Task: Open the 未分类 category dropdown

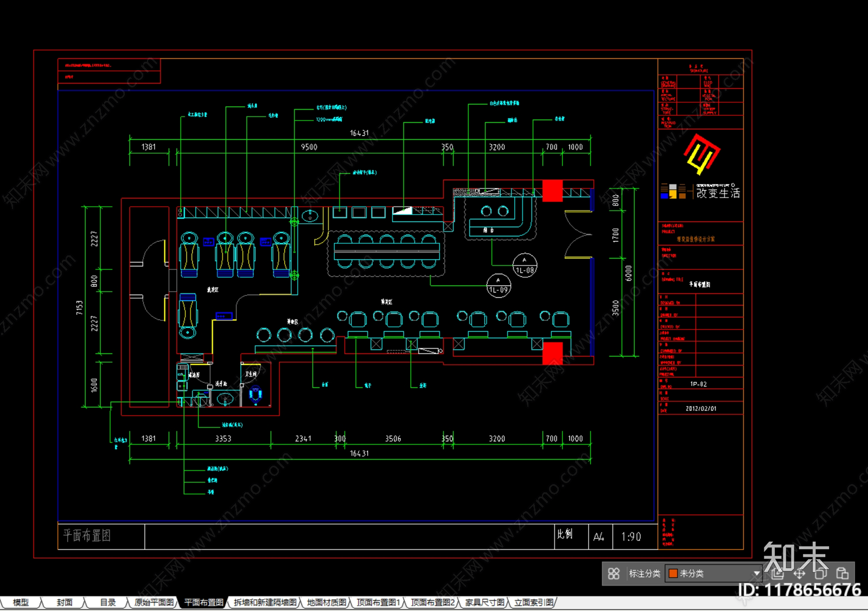Action: click(x=714, y=574)
